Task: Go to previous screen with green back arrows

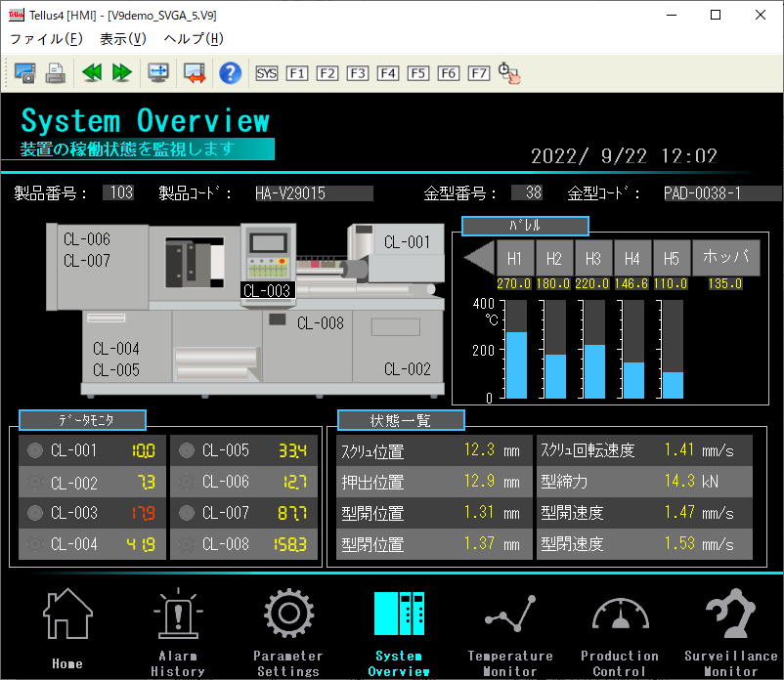Action: (x=92, y=72)
